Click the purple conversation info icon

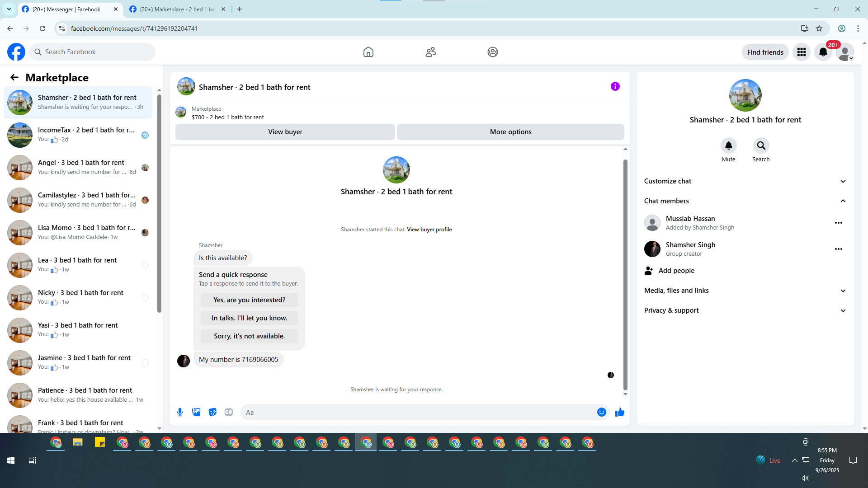click(x=615, y=86)
